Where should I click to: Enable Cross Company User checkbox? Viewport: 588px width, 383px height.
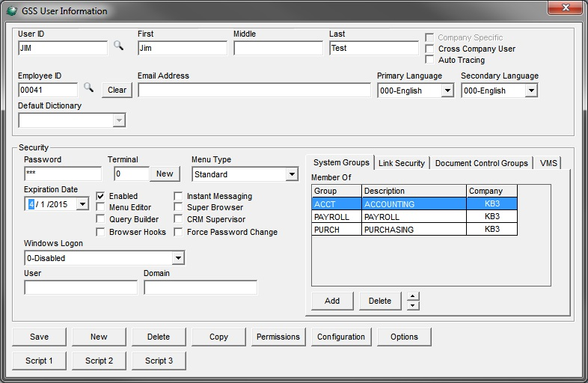(429, 49)
